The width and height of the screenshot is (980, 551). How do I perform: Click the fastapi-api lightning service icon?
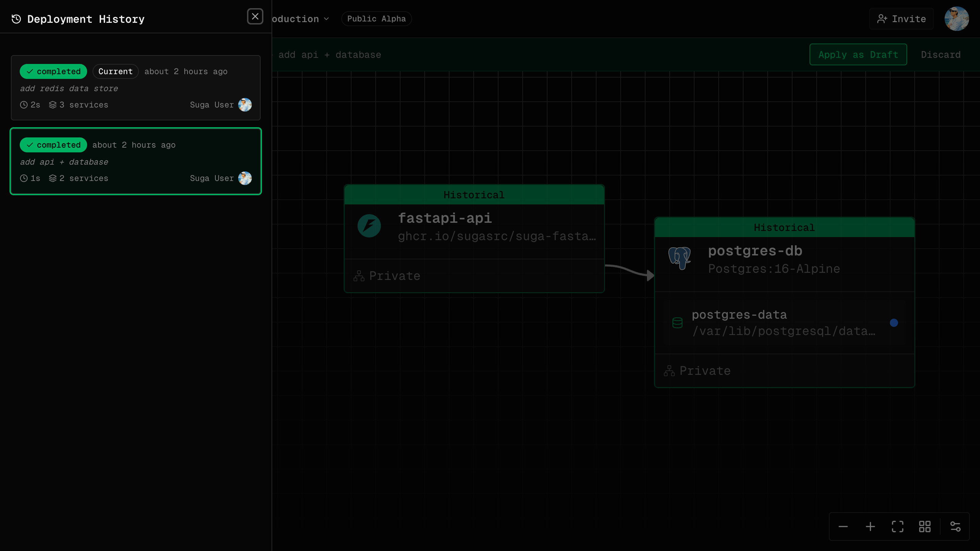[x=368, y=226]
